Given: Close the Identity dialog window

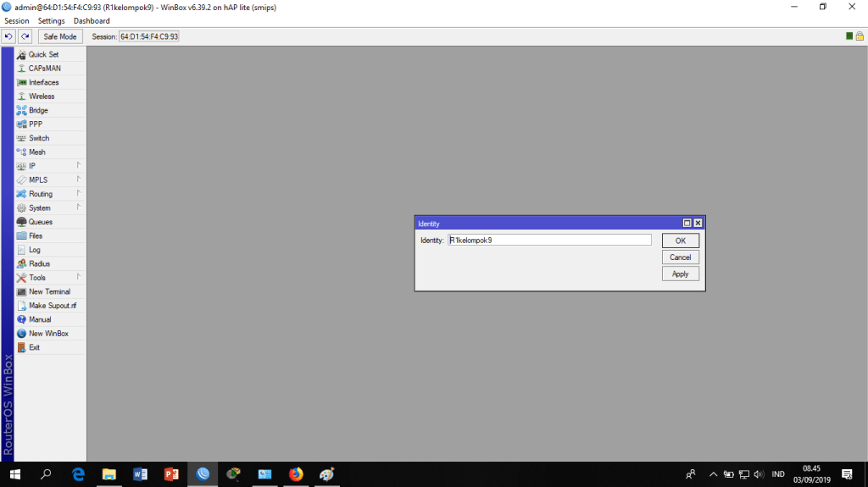Looking at the screenshot, I should coord(698,223).
